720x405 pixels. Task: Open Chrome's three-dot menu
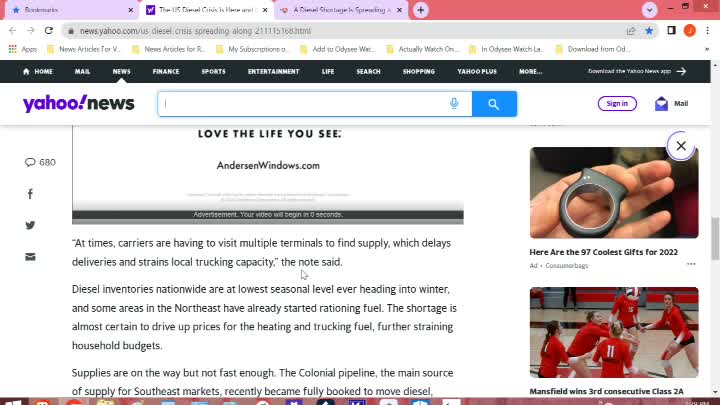[x=708, y=30]
